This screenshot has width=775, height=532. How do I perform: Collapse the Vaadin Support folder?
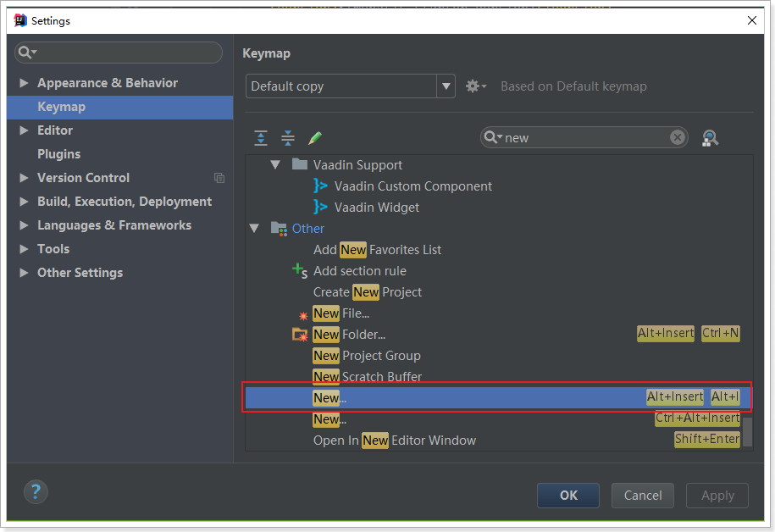pyautogui.click(x=275, y=165)
